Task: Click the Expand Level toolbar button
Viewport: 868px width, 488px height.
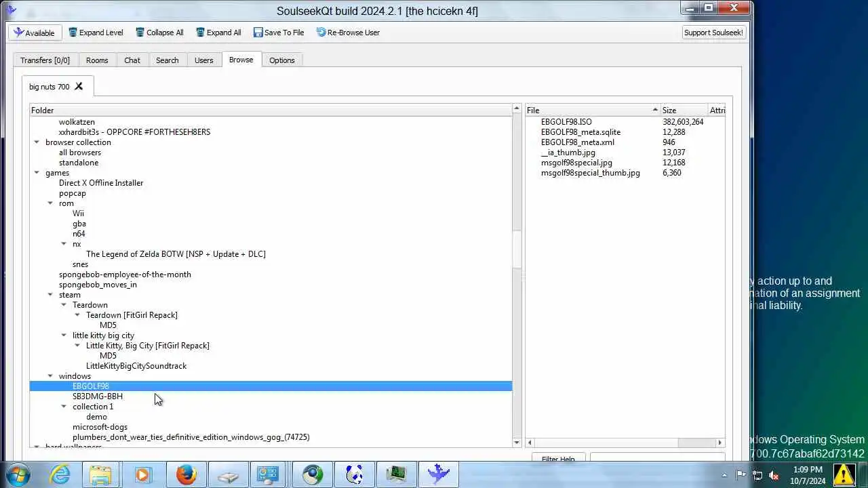Action: (x=96, y=33)
